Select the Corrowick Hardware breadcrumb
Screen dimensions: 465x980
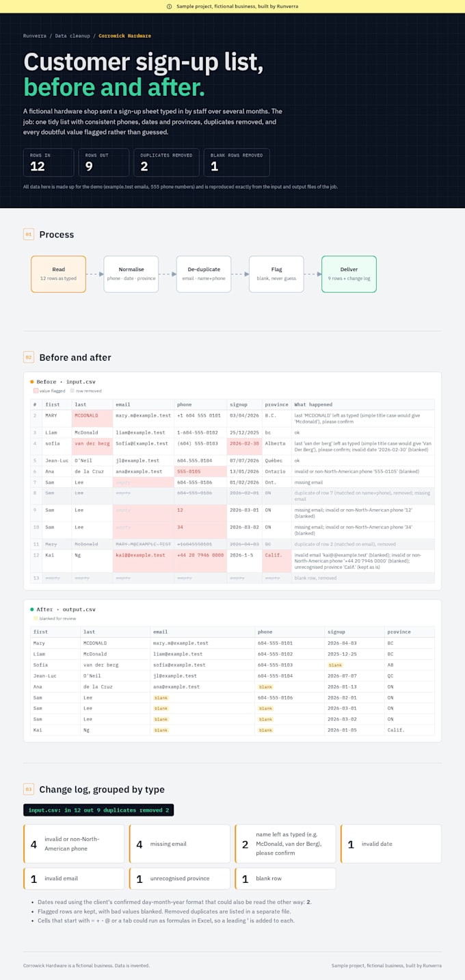coord(125,36)
